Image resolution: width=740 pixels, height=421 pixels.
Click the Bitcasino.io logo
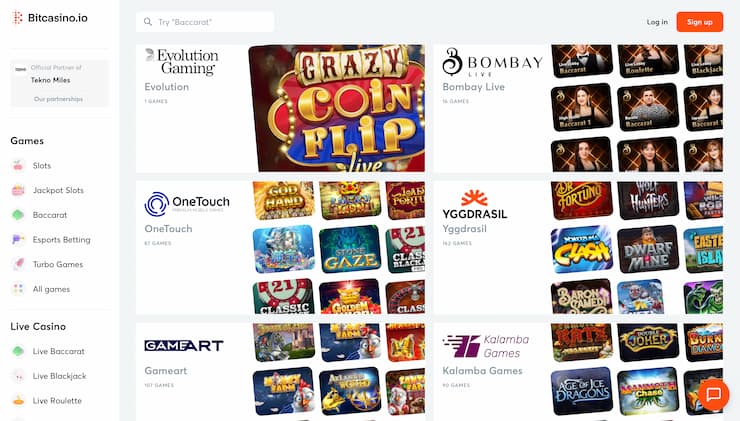point(50,18)
